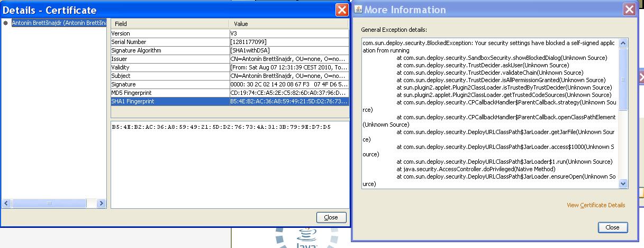This screenshot has width=644, height=248.
Task: Select the Version row
Action: (x=230, y=33)
